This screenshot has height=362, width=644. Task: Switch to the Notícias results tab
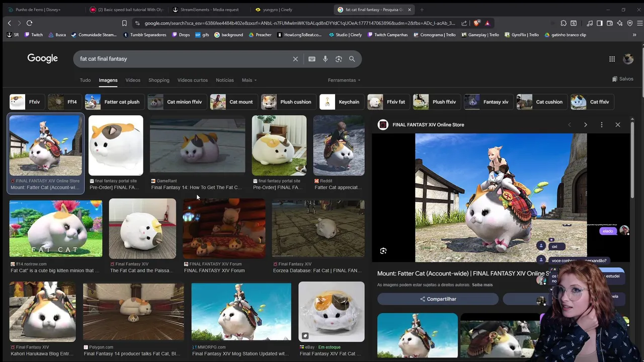click(225, 80)
